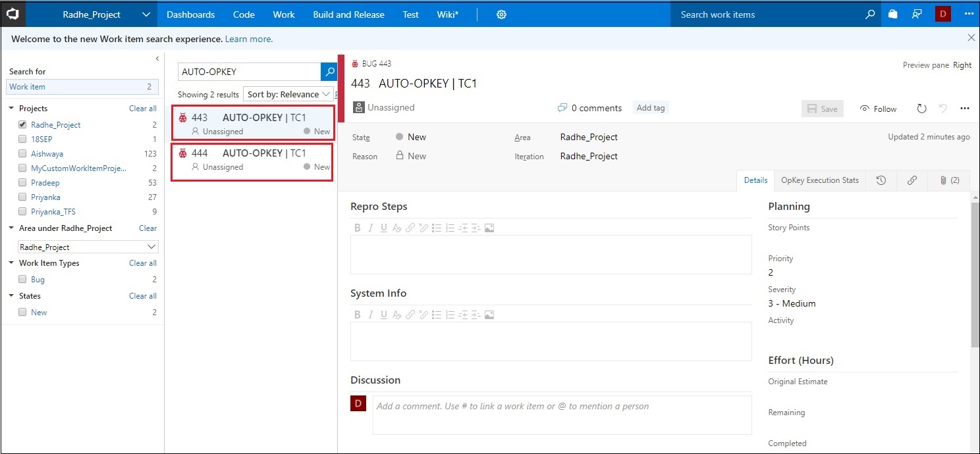Screen dimensions: 980x454
Task: Open the more actions ellipsis for work item
Action: (965, 109)
